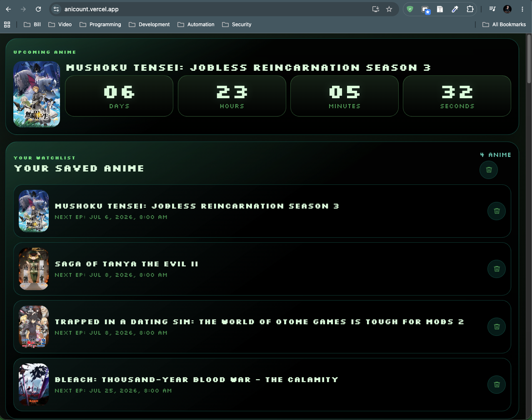532x420 pixels.
Task: Click the Mushoku Tensei watchlist thumbnail
Action: pyautogui.click(x=34, y=211)
